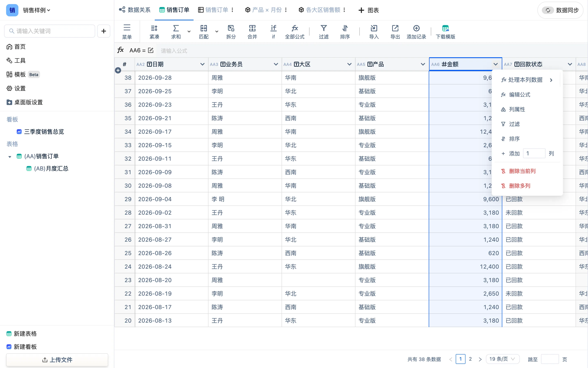Viewport: 588px width, 368px height.
Task: Open 设置 in sidebar
Action: click(x=16, y=88)
